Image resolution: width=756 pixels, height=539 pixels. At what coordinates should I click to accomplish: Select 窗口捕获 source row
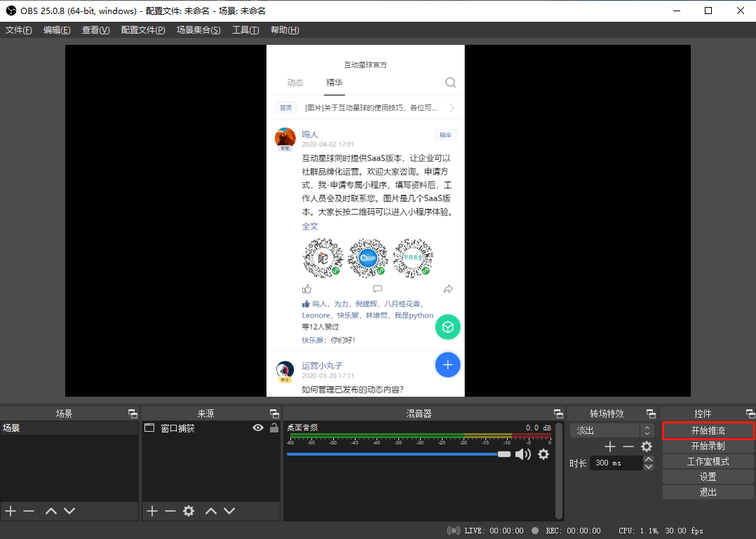point(211,428)
